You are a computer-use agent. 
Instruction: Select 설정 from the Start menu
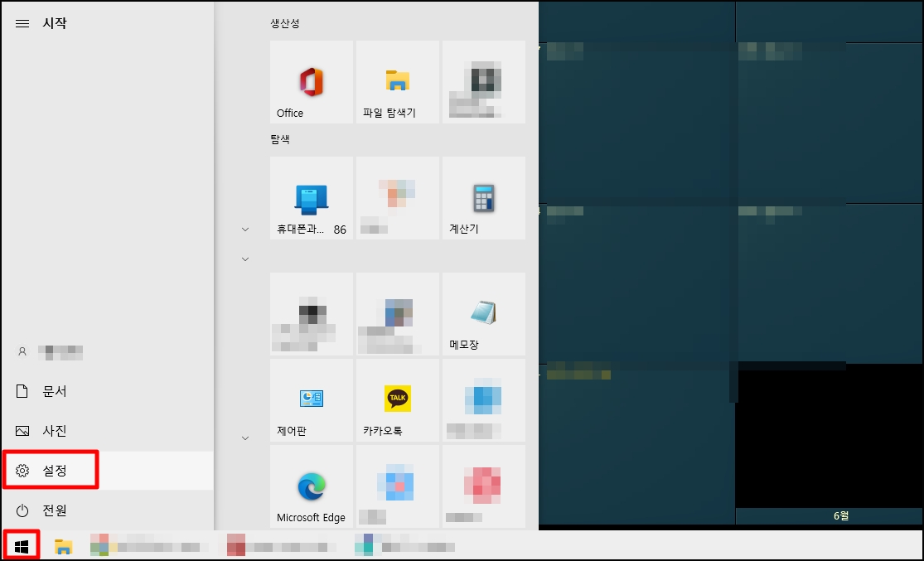[50, 470]
